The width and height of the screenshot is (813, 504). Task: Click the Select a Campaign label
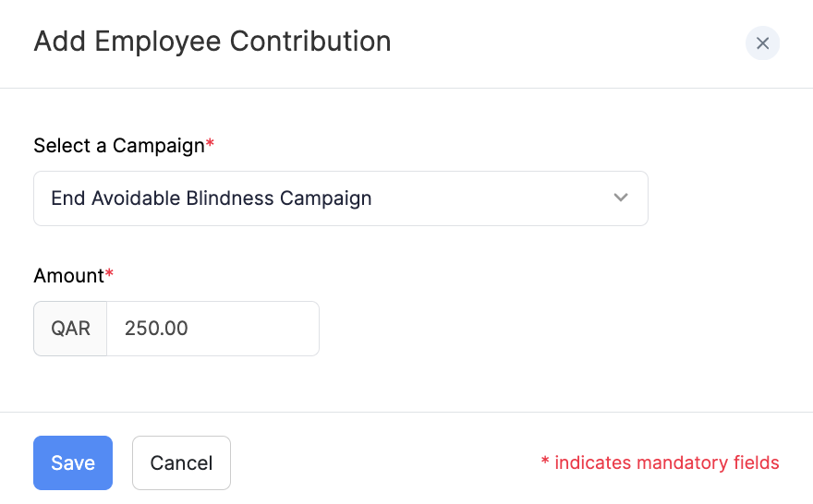point(118,146)
